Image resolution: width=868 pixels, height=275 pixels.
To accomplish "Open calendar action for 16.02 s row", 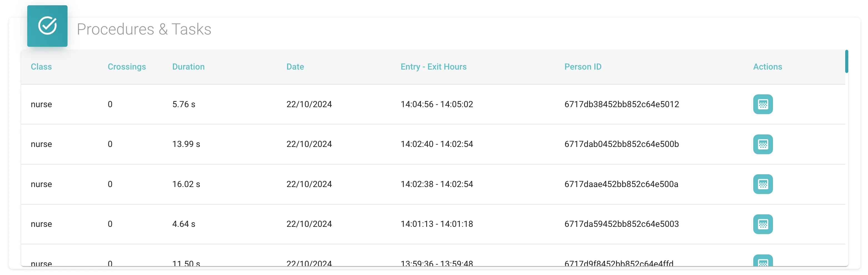I will click(763, 184).
